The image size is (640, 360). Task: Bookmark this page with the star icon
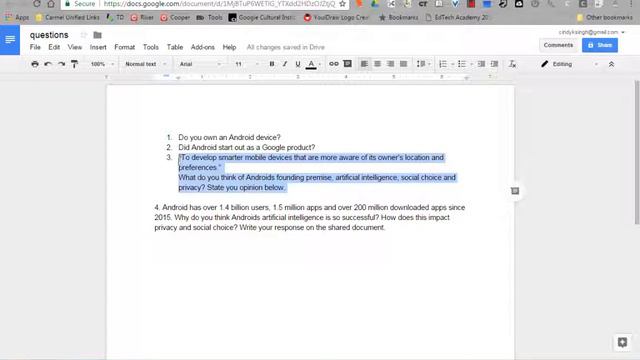[x=342, y=4]
